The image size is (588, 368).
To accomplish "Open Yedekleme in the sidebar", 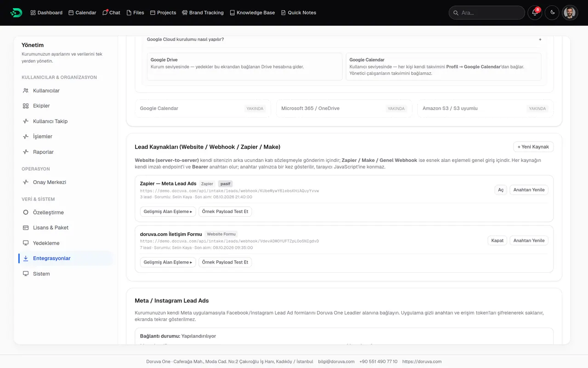I will [x=66, y=243].
